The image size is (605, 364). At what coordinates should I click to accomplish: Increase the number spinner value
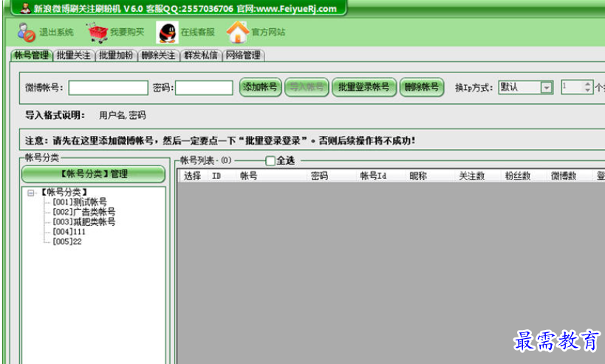(x=587, y=83)
